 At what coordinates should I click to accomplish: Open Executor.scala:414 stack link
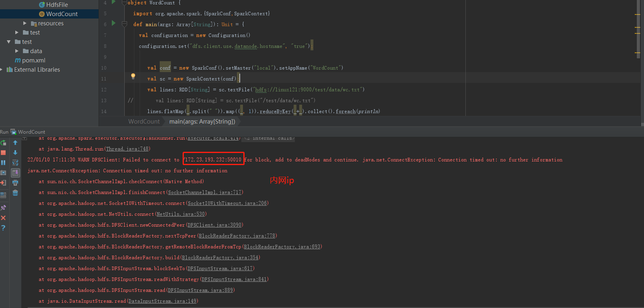pos(213,138)
